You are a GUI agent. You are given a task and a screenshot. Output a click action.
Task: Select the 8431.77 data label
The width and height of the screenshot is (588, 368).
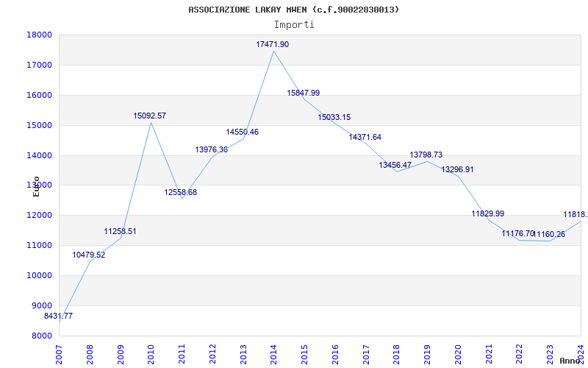59,316
